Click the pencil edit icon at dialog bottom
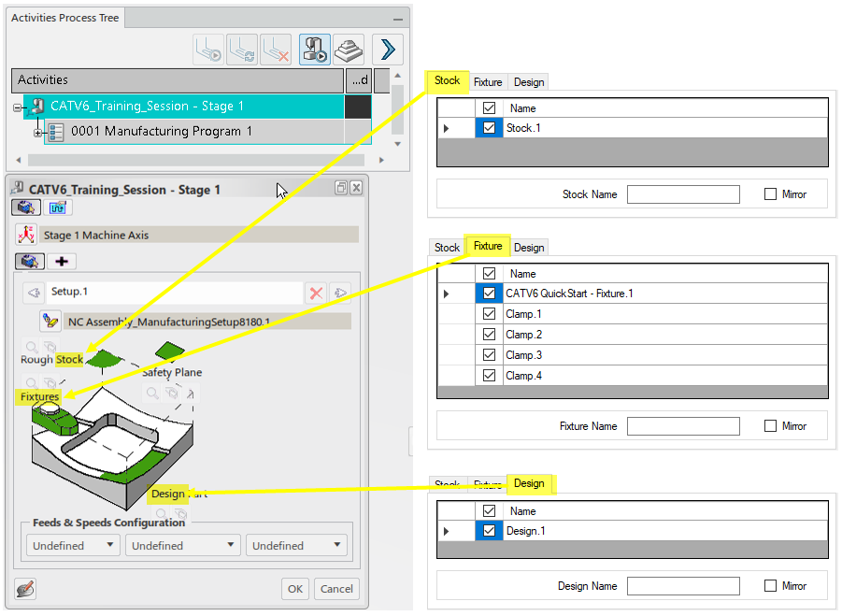Image resolution: width=842 pixels, height=616 pixels. pos(25,589)
